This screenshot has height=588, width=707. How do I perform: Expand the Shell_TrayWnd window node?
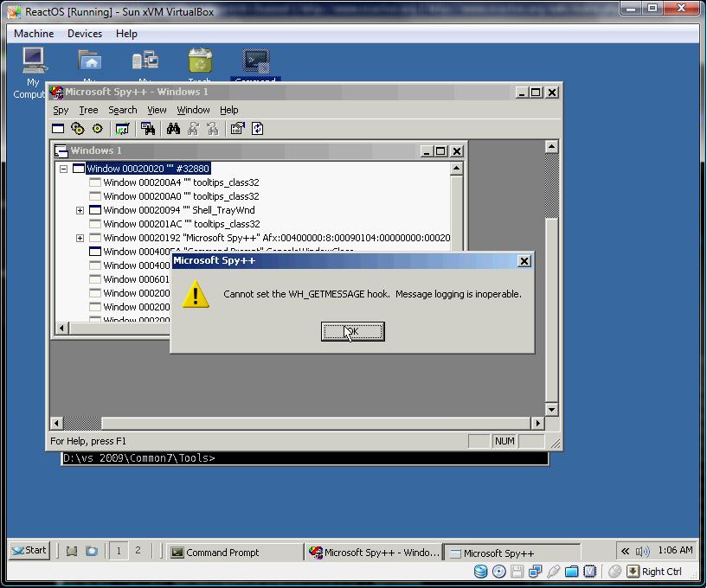coord(80,210)
